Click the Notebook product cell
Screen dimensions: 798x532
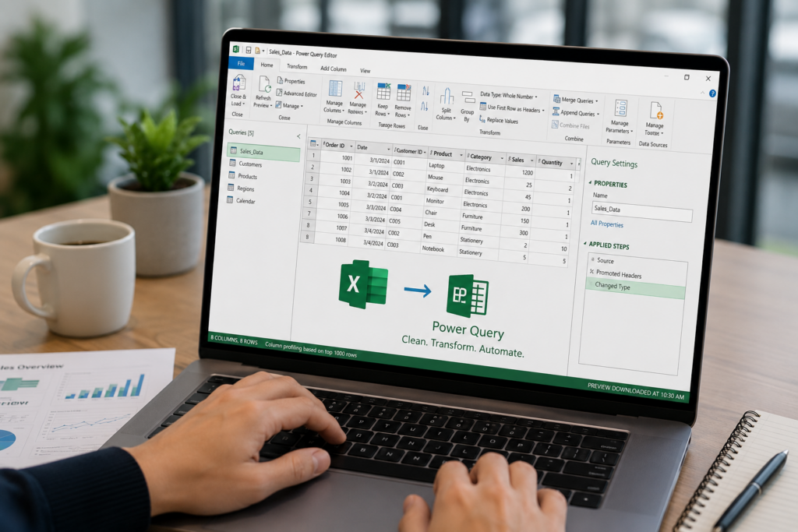[433, 248]
